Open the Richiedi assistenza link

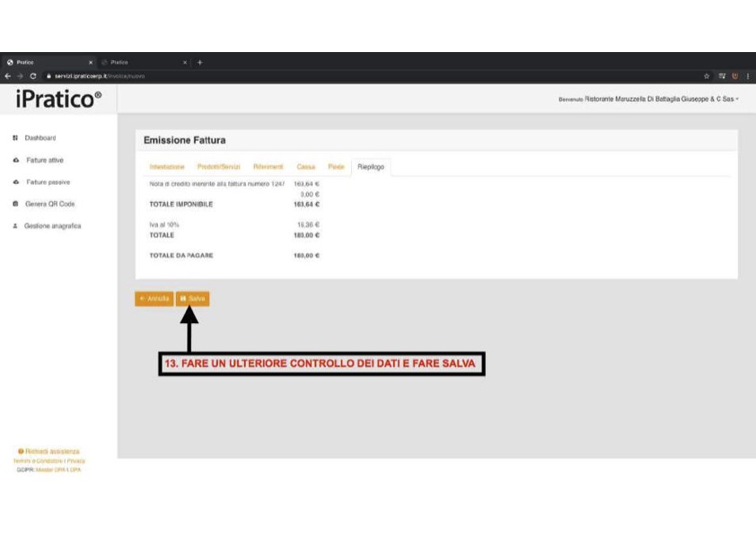(51, 451)
